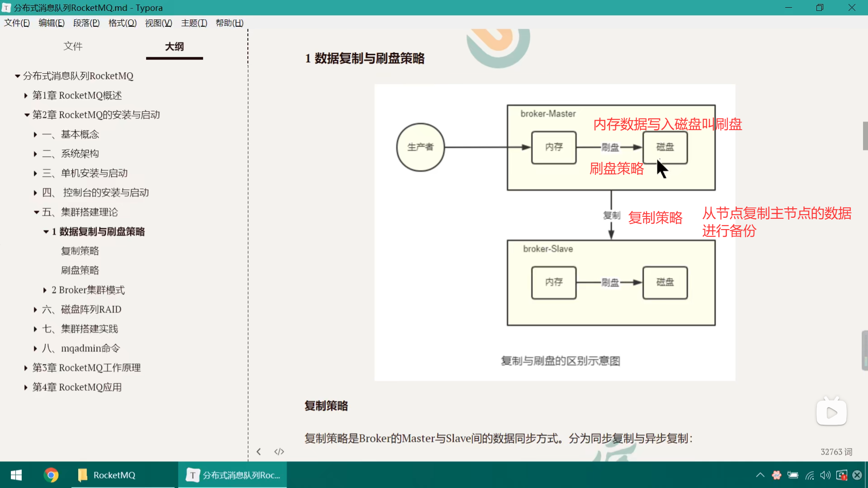Viewport: 868px width, 488px height.
Task: Expand 2 Broker集群模式 outline node
Action: point(45,290)
